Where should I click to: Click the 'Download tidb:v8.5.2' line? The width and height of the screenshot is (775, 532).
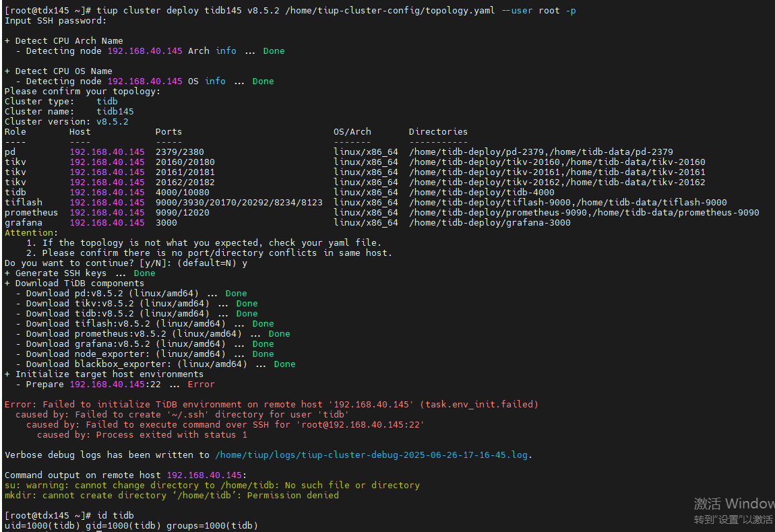137,314
